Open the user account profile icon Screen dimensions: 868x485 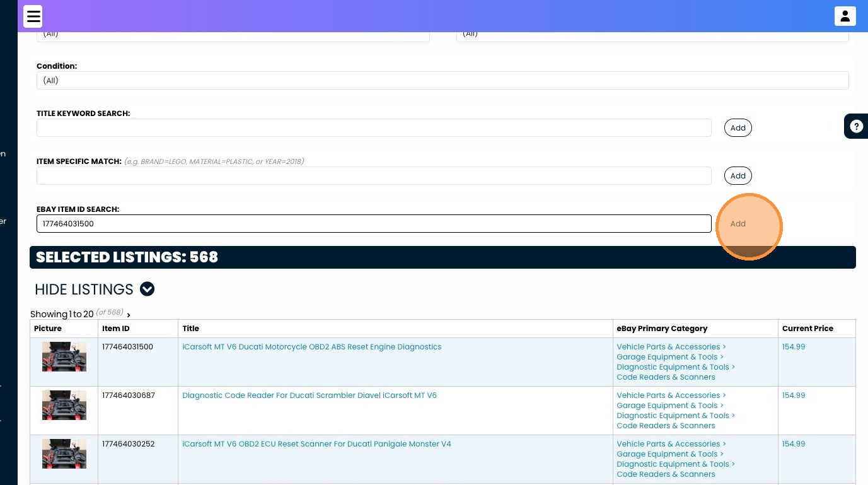click(x=845, y=16)
